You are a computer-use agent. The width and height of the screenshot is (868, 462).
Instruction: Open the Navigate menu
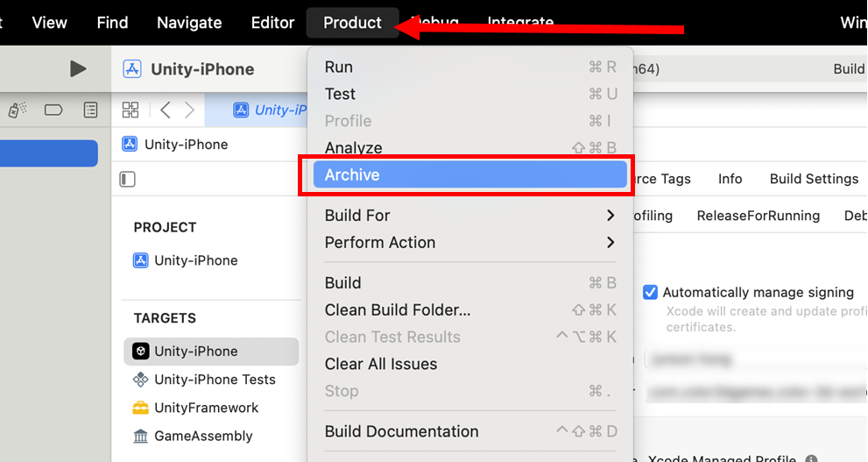pos(189,23)
